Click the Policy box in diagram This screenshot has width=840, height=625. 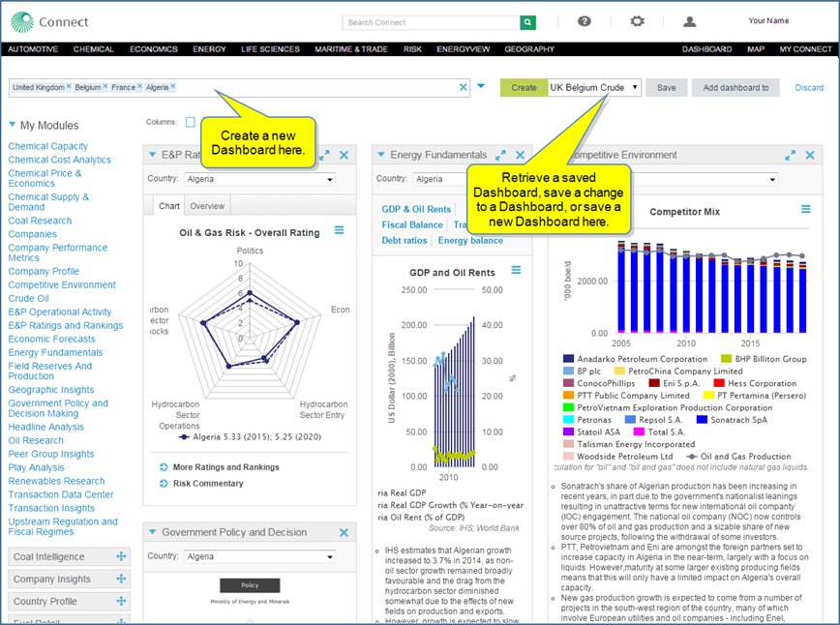coord(250,585)
